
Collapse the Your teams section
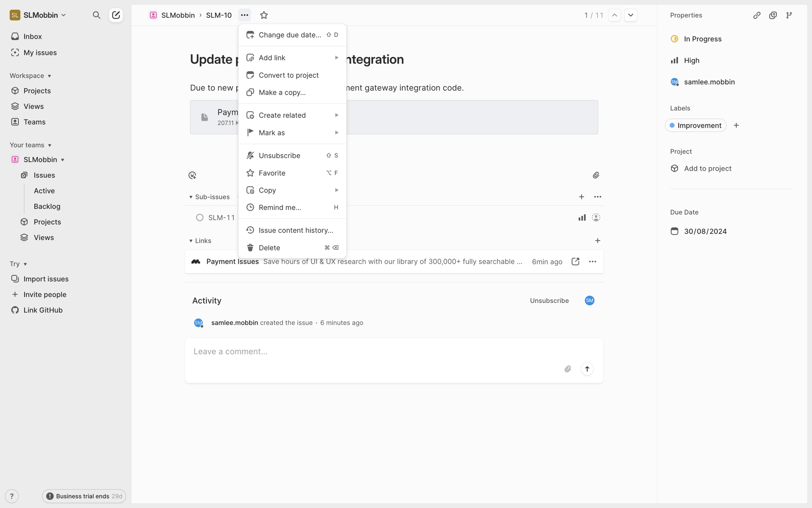pos(30,145)
